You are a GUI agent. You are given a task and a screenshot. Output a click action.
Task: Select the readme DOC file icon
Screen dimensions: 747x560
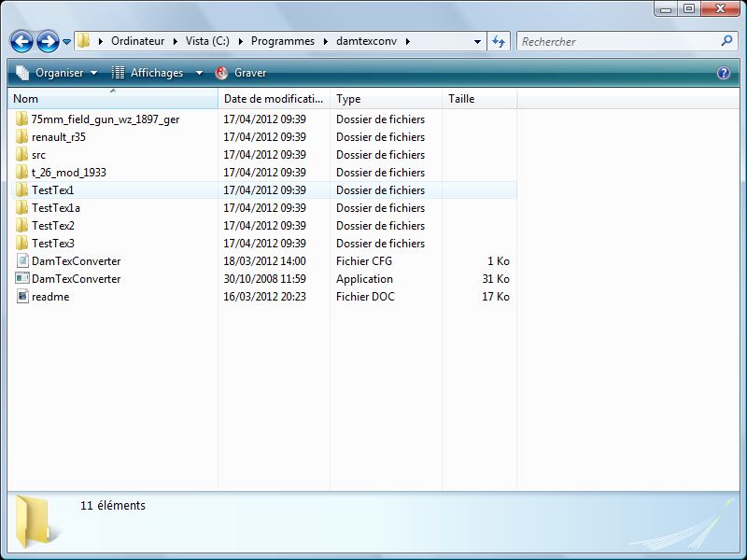click(x=22, y=297)
